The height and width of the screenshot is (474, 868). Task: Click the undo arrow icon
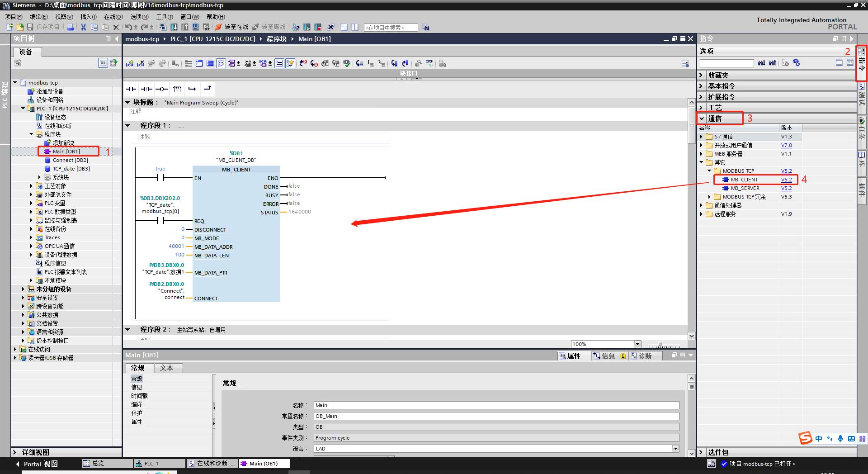128,27
